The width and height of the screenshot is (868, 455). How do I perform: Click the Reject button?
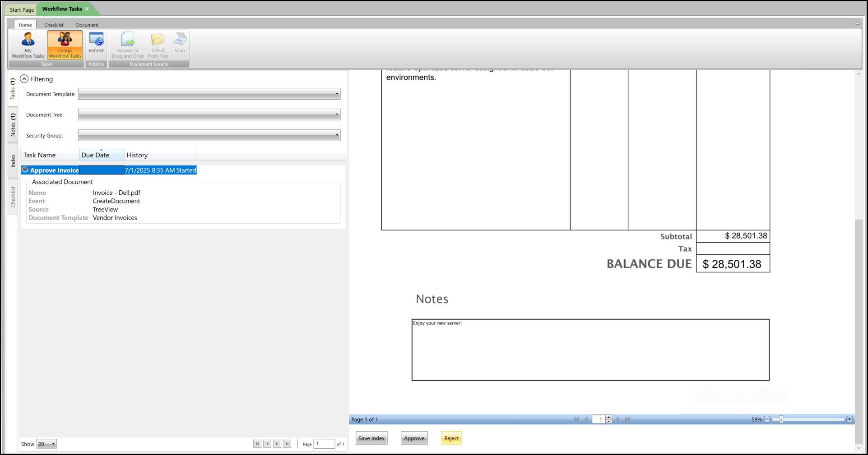pos(451,438)
